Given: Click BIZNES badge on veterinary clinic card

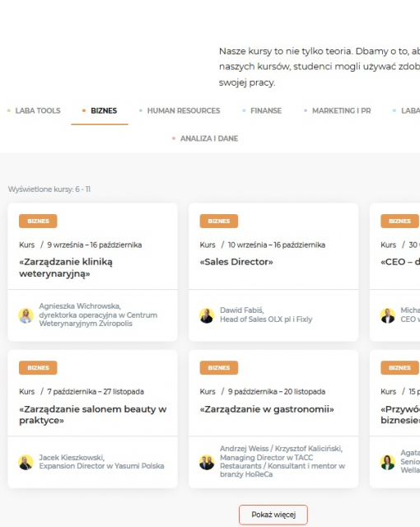Looking at the screenshot, I should point(38,222).
